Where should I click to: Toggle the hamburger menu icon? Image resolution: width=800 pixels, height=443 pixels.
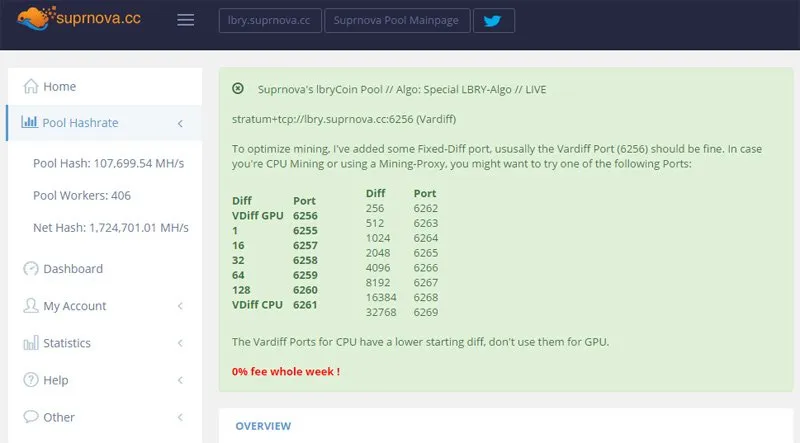[x=185, y=20]
